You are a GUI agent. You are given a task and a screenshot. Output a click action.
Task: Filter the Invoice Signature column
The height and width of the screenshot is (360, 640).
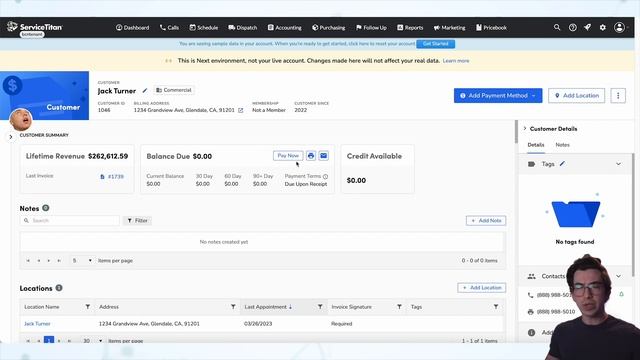(399, 307)
